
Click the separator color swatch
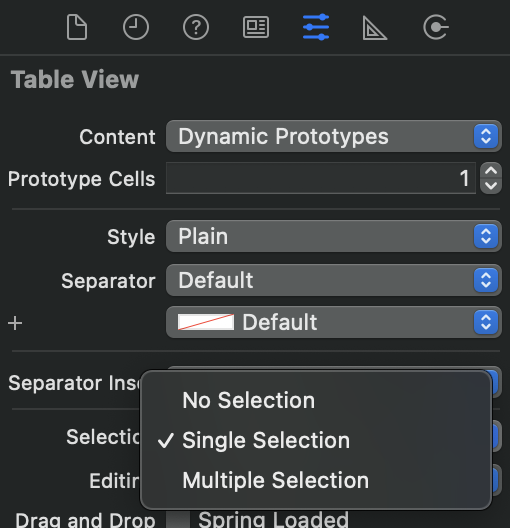tap(206, 322)
